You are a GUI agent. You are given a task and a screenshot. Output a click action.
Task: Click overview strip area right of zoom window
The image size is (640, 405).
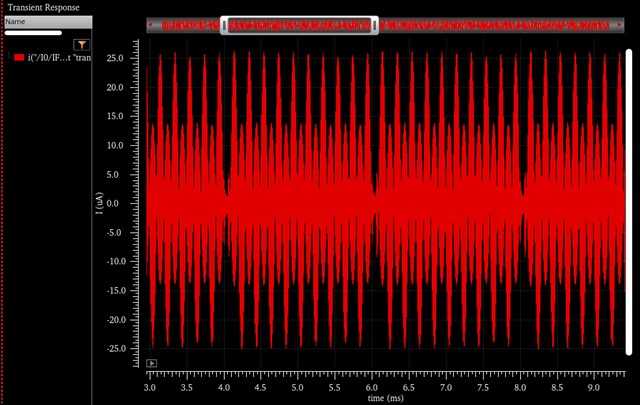click(x=495, y=25)
